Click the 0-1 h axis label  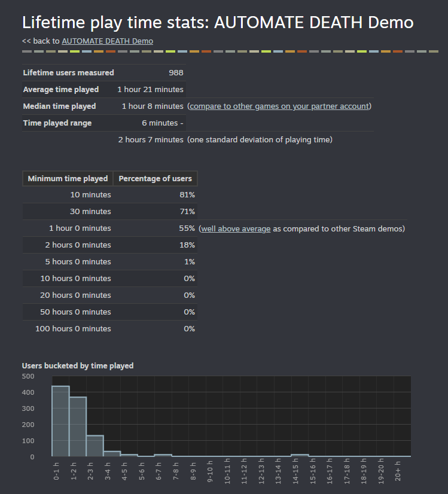tap(56, 471)
